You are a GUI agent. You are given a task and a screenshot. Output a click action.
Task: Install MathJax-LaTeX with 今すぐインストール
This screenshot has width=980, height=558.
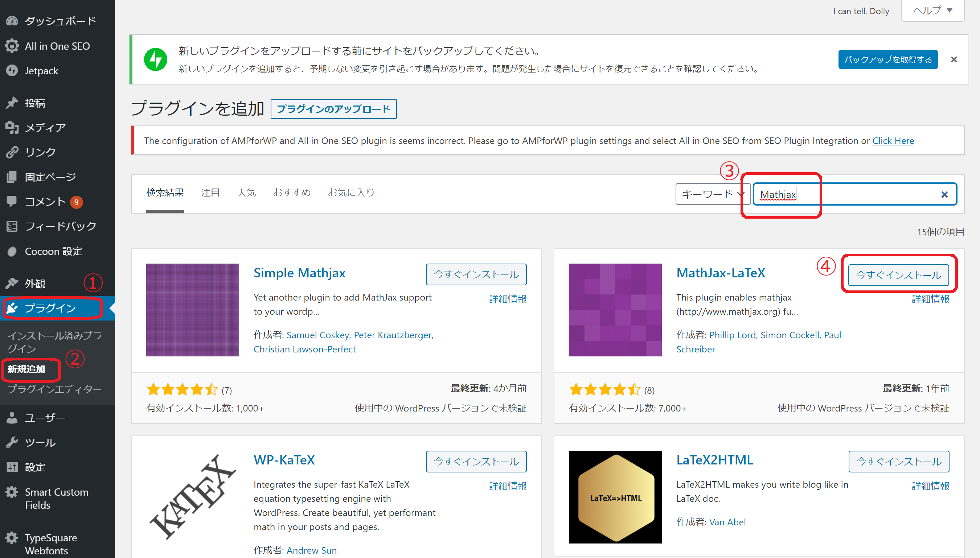[899, 275]
